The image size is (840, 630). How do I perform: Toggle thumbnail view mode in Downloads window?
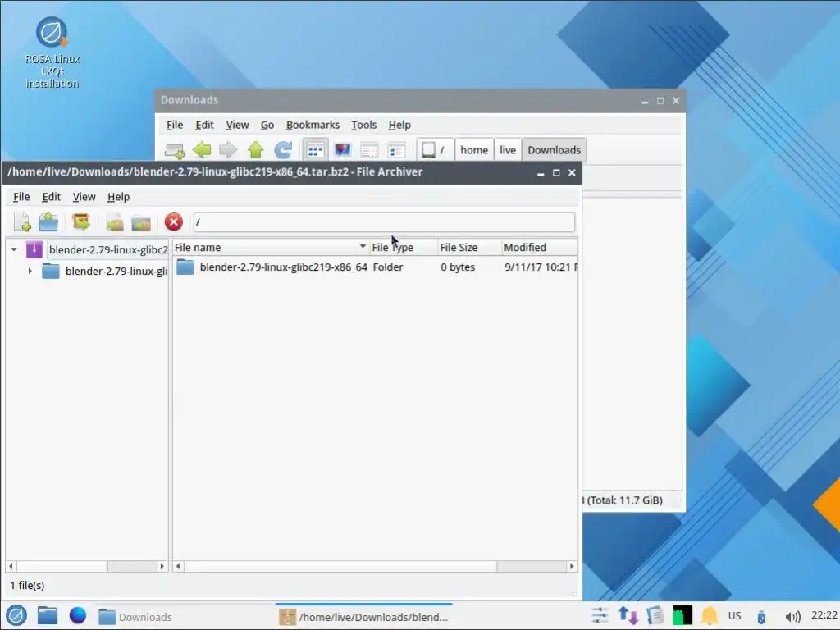pyautogui.click(x=342, y=150)
